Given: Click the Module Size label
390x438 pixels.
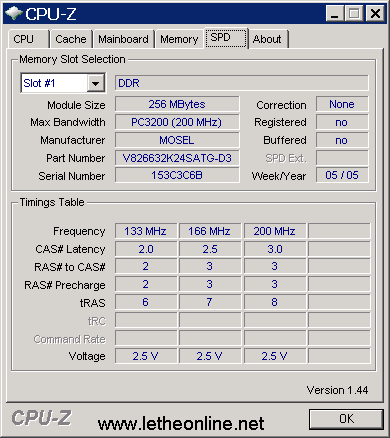Looking at the screenshot, I should pos(76,105).
